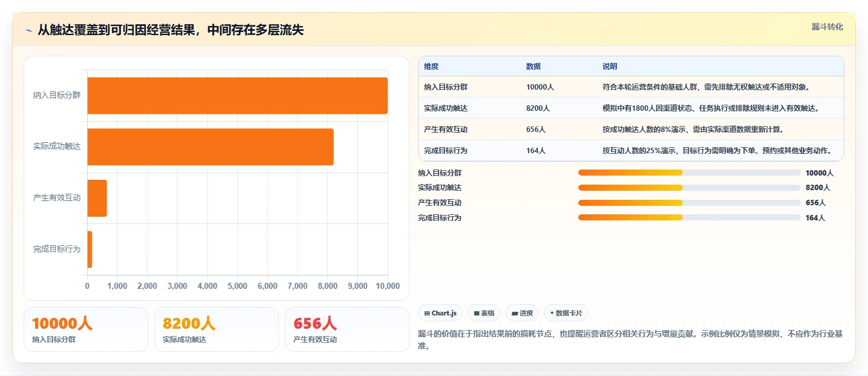868x376 pixels.
Task: Click the 完成目标行为 bar in the chart
Action: (90, 249)
